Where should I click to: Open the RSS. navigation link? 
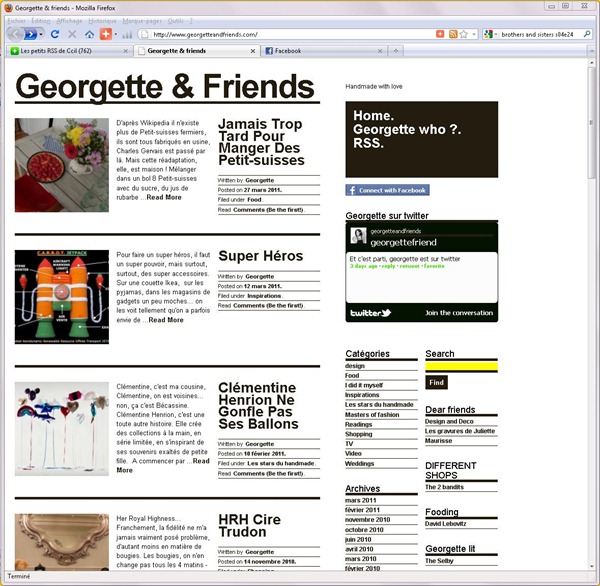pyautogui.click(x=368, y=143)
